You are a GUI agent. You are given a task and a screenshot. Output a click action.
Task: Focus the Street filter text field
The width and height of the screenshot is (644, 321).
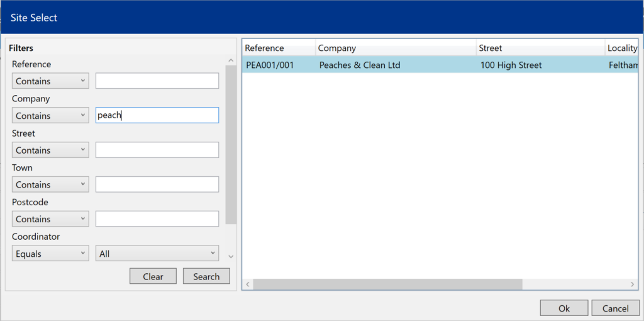pos(157,150)
